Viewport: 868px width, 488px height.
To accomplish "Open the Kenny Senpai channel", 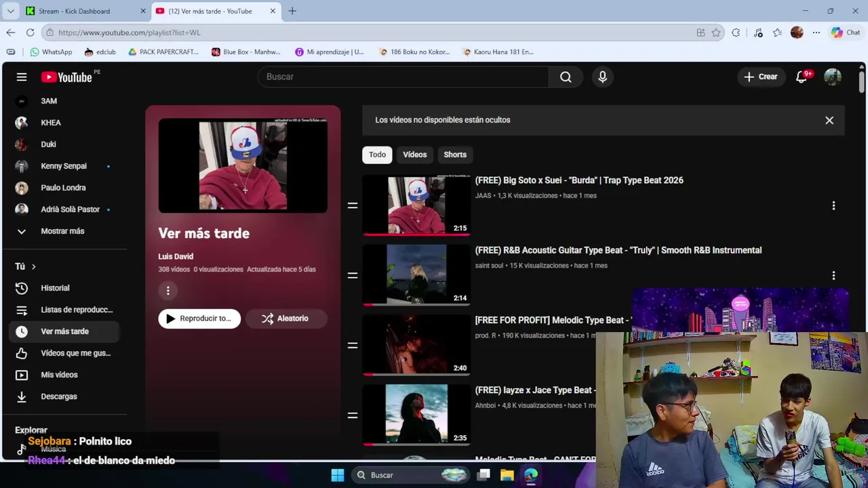I will (64, 166).
